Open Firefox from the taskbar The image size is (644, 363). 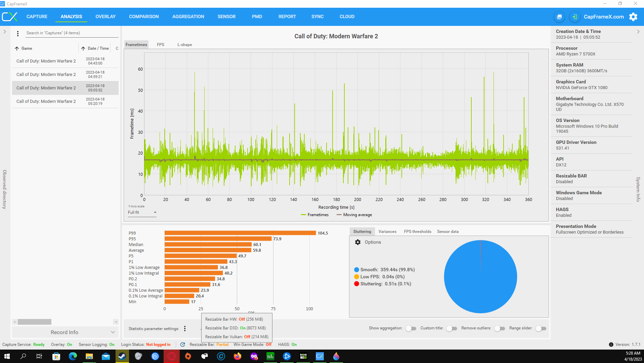[x=238, y=356]
